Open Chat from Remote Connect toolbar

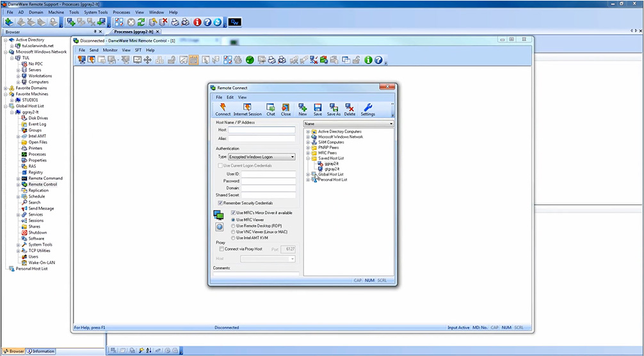[x=271, y=109]
